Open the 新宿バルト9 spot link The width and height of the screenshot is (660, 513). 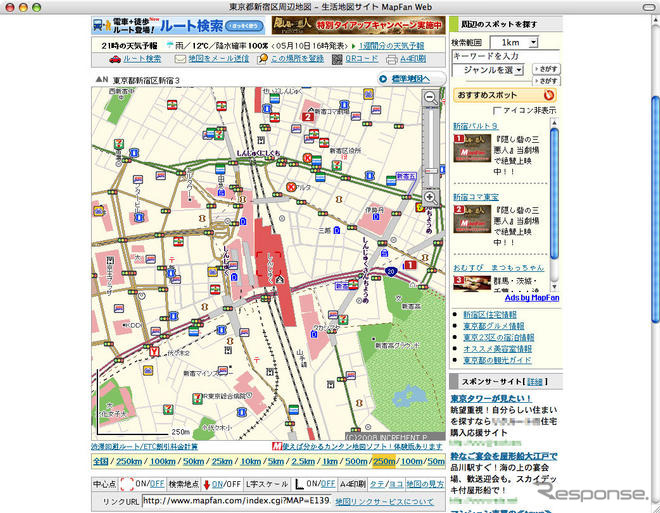[x=475, y=126]
